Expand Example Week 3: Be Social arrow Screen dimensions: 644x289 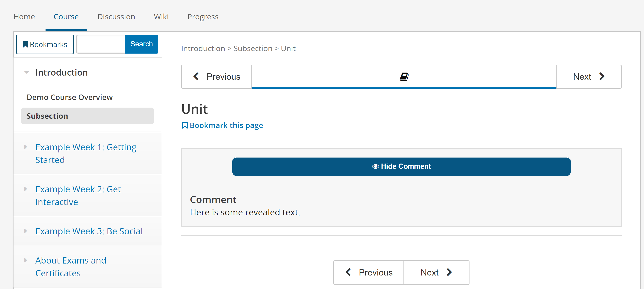point(25,231)
